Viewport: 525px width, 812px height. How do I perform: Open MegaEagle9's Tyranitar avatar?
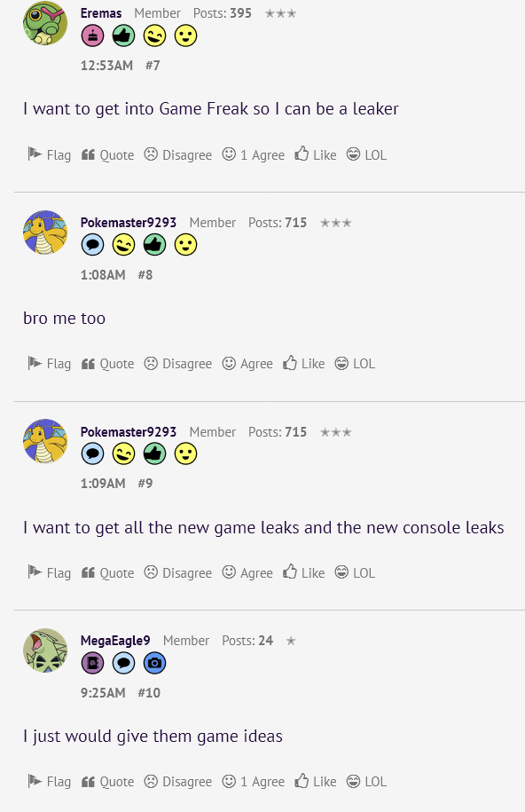pos(45,650)
